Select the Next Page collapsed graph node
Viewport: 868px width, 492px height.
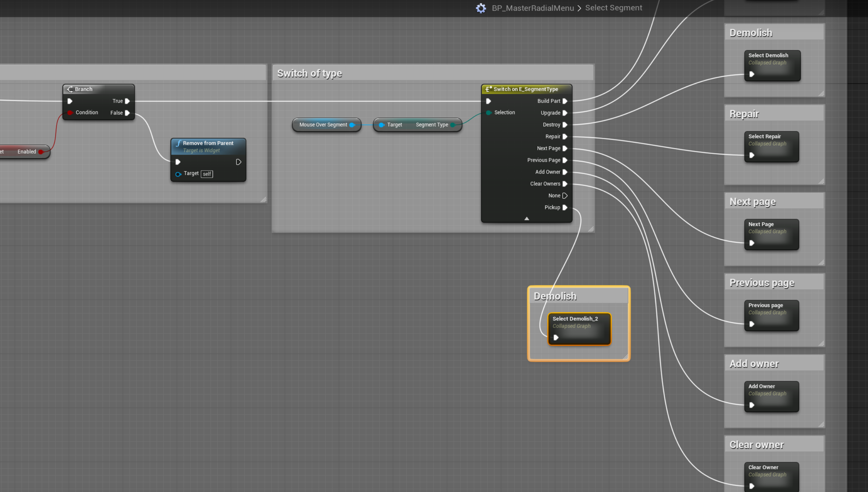(x=771, y=234)
